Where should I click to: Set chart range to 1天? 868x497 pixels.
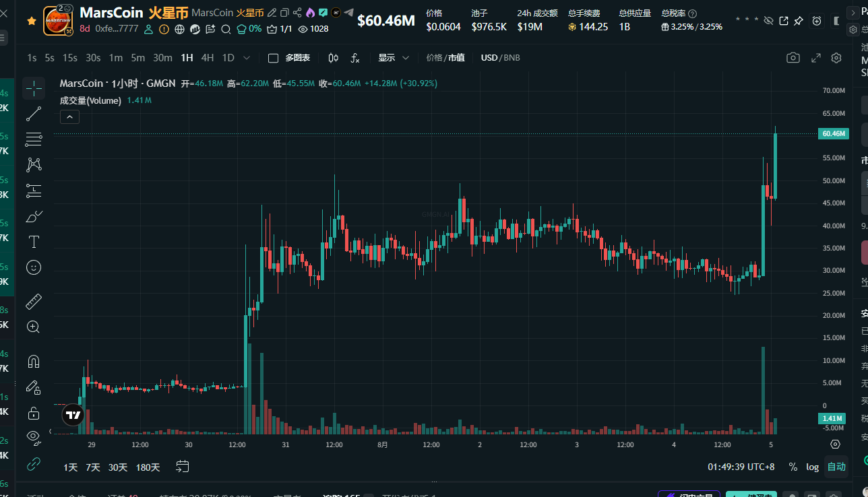click(x=71, y=467)
